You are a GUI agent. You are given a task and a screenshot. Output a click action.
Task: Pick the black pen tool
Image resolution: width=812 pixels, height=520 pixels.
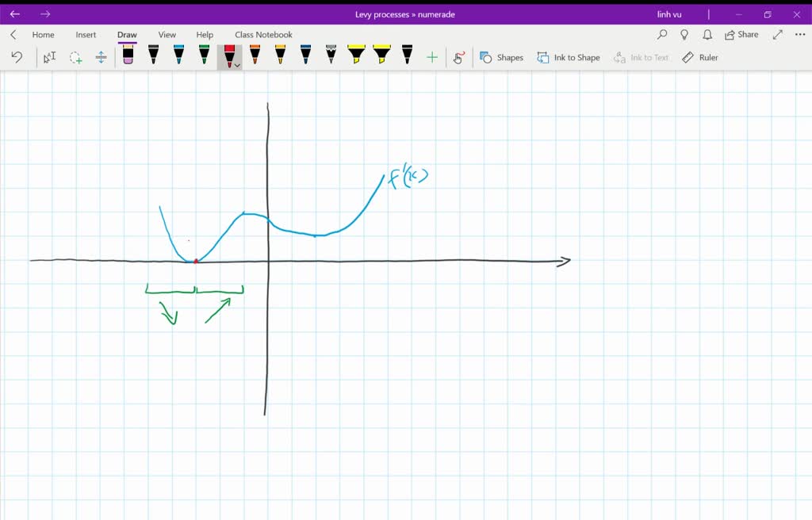[x=153, y=55]
